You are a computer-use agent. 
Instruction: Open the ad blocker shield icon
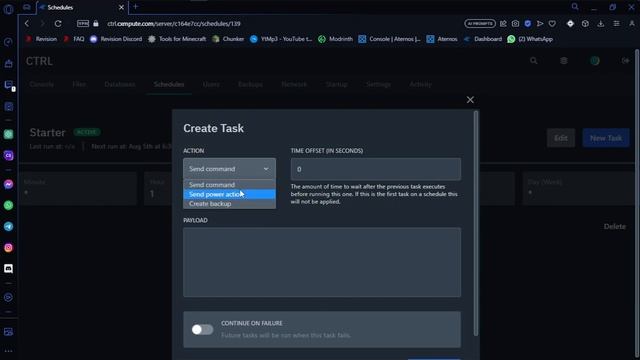point(528,24)
